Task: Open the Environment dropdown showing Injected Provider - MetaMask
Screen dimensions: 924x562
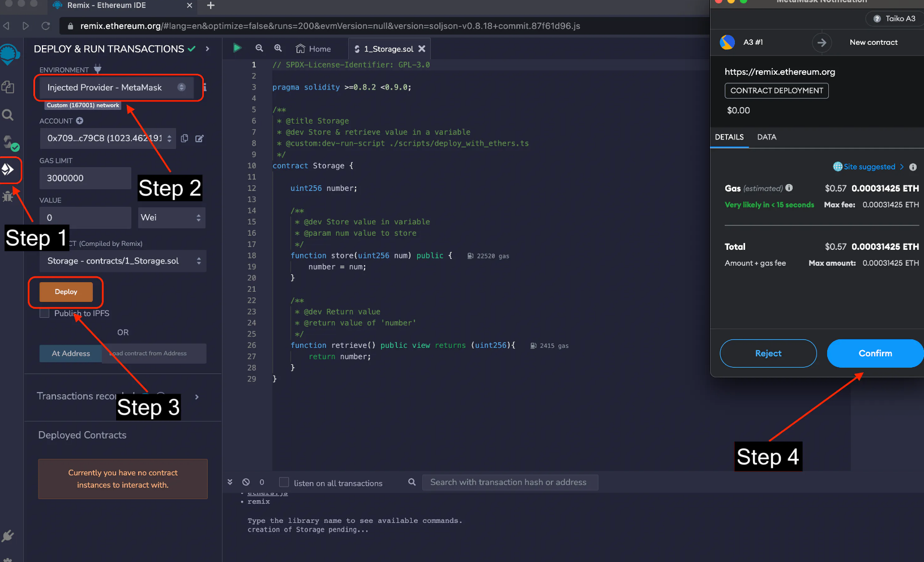Action: pyautogui.click(x=117, y=87)
